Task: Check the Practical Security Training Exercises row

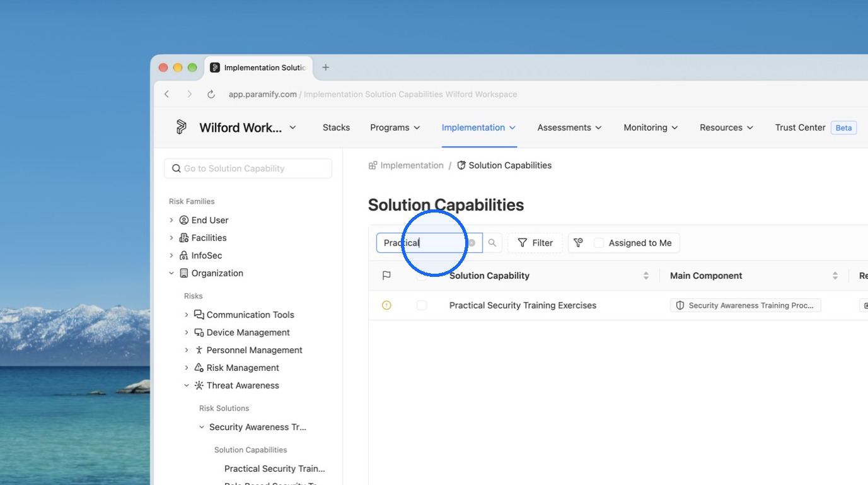Action: point(422,305)
